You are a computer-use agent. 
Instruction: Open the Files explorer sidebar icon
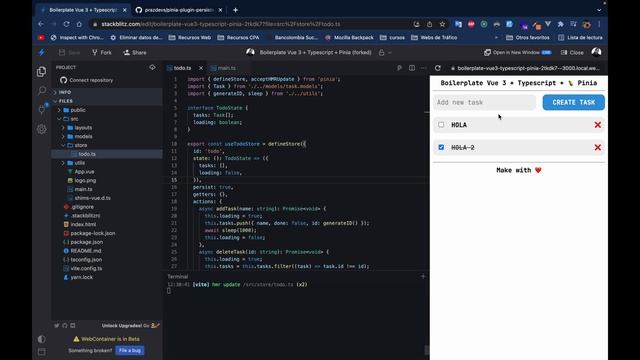[x=41, y=72]
